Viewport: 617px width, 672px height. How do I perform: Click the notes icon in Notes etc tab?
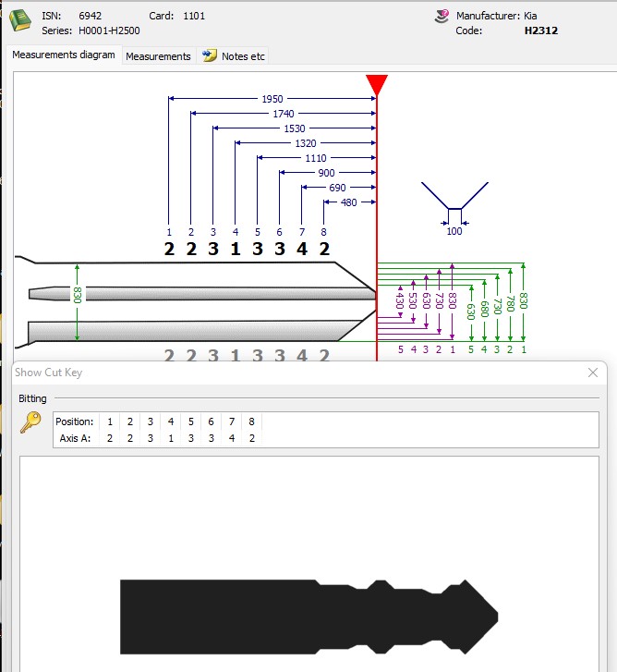point(210,55)
